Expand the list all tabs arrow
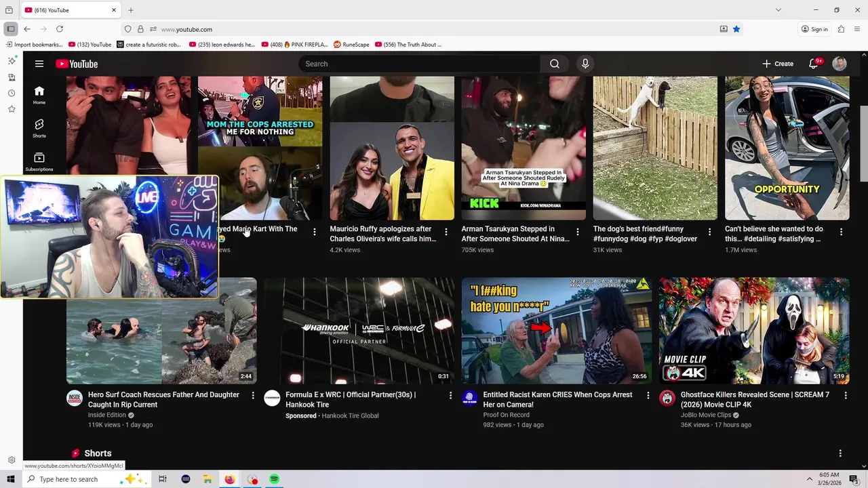The height and width of the screenshot is (488, 868). [x=778, y=10]
